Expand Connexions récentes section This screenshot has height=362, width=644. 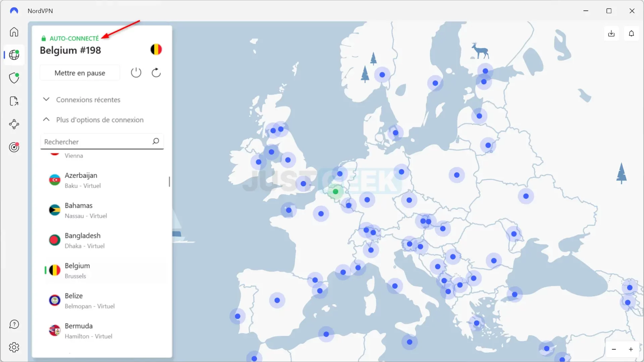(82, 100)
